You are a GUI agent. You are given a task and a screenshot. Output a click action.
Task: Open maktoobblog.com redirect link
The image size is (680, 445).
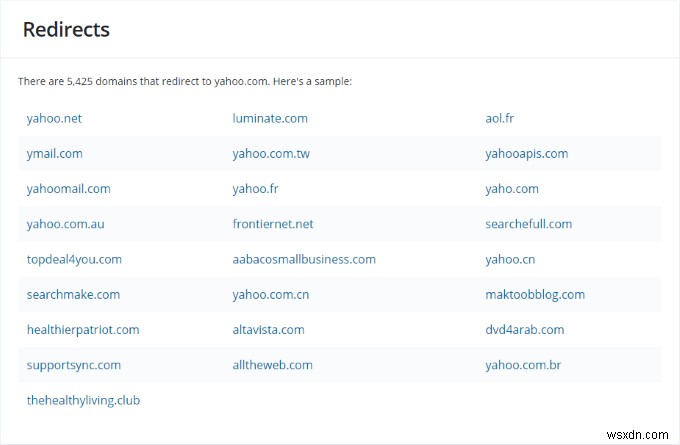535,294
